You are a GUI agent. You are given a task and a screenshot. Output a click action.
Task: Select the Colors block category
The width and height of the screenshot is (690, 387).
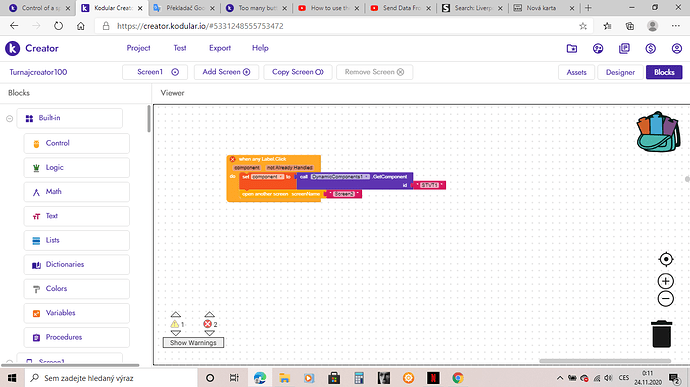(x=77, y=289)
